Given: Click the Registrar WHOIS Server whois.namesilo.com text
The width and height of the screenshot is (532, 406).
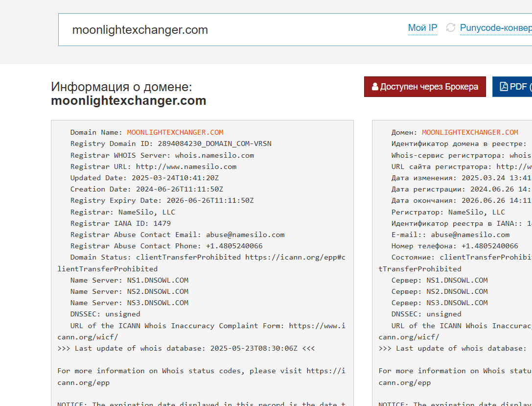Looking at the screenshot, I should click(x=162, y=155).
